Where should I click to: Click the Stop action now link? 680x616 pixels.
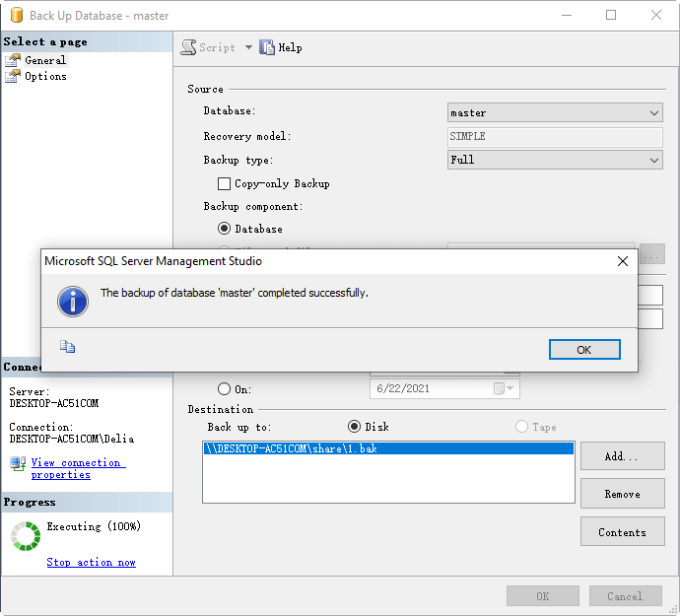coord(91,562)
